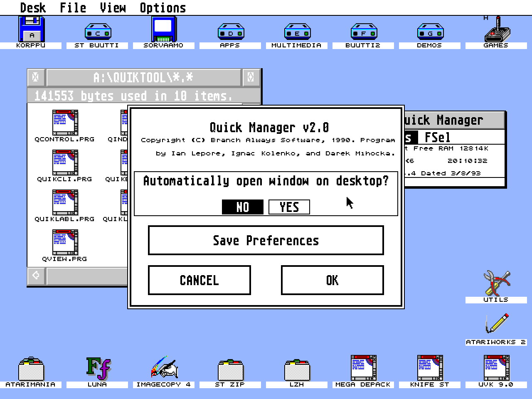Click OK in Quick Manager dialog
Image resolution: width=532 pixels, height=399 pixels.
tap(332, 280)
